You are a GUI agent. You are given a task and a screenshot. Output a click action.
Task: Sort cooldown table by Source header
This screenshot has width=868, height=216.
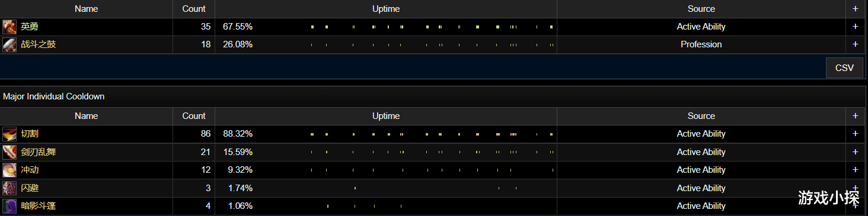701,116
